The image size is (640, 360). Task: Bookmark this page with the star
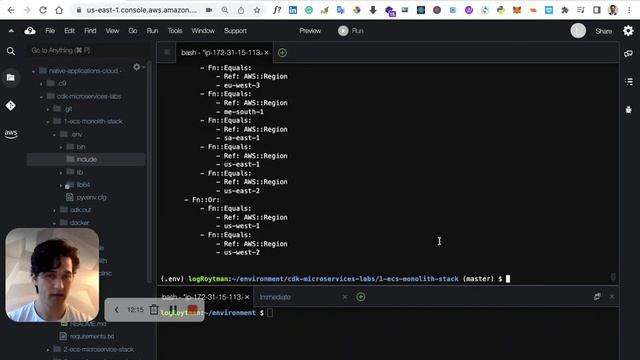(257, 10)
